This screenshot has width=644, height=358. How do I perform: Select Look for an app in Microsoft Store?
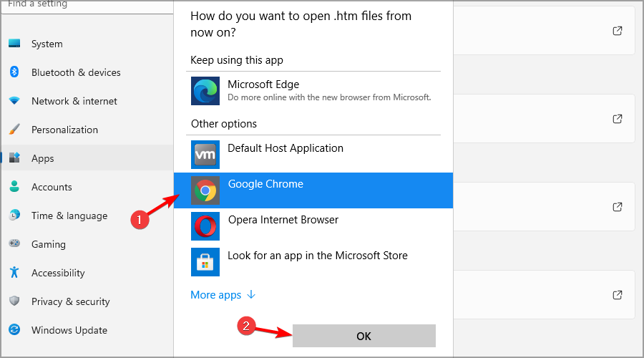(x=313, y=262)
